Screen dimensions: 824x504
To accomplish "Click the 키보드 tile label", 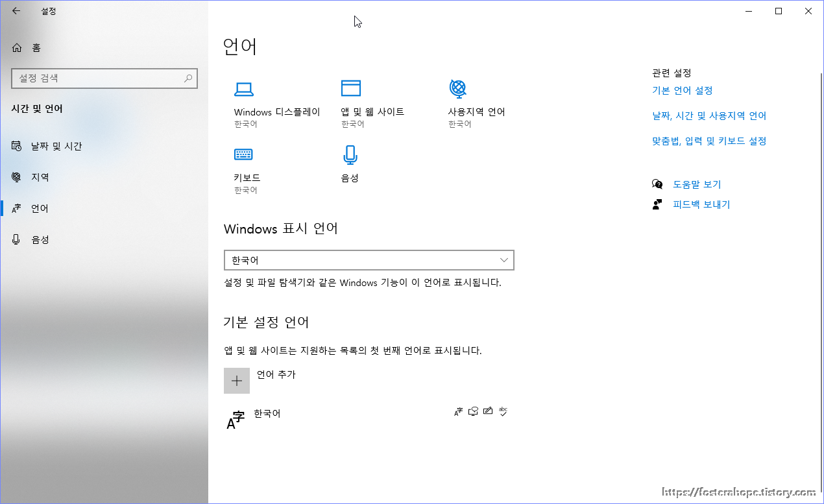I will click(x=247, y=178).
